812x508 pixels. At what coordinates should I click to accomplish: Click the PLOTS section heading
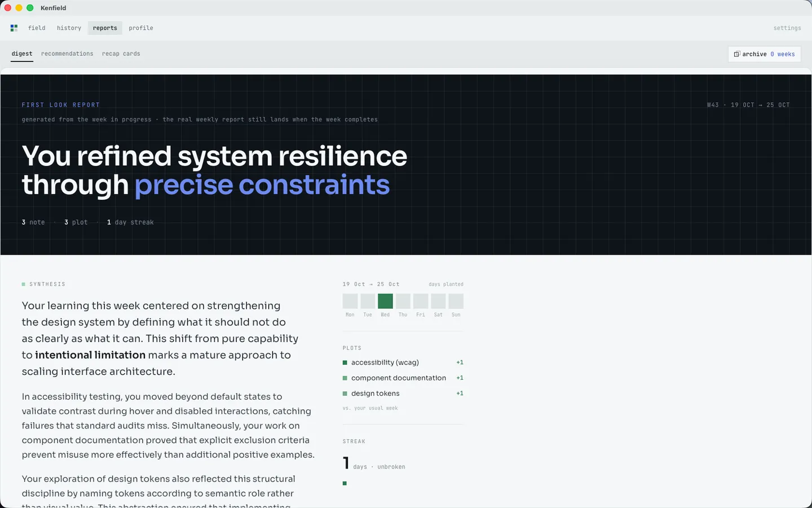tap(352, 348)
